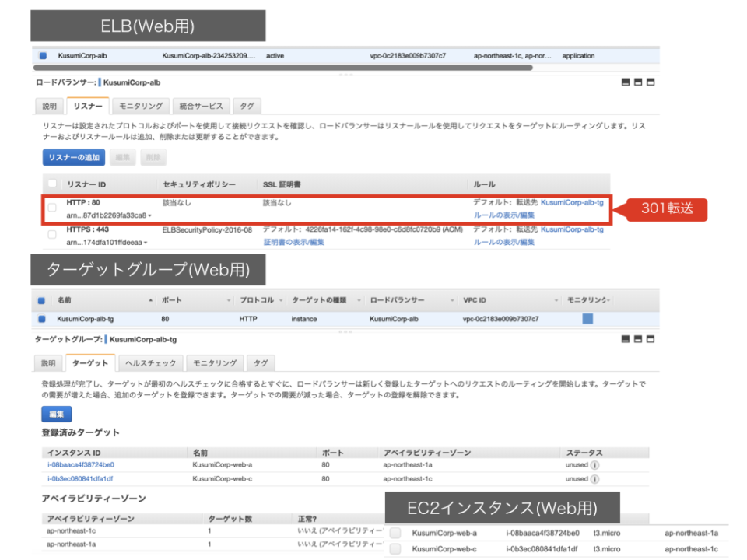Select the KusumiCorp-web-a instance checkbox
The height and width of the screenshot is (560, 747).
tap(395, 533)
